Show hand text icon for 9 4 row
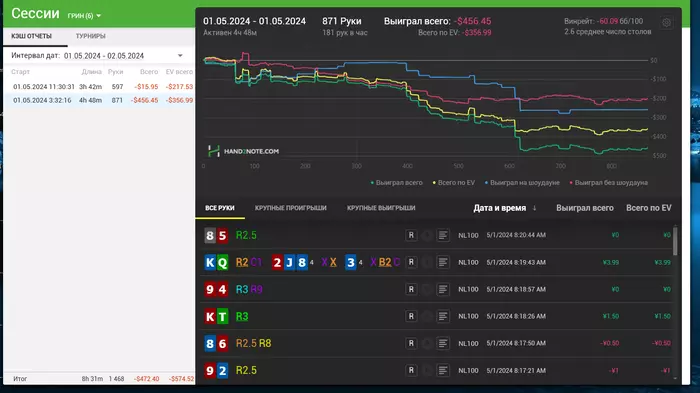This screenshot has width=700, height=393. click(x=443, y=289)
